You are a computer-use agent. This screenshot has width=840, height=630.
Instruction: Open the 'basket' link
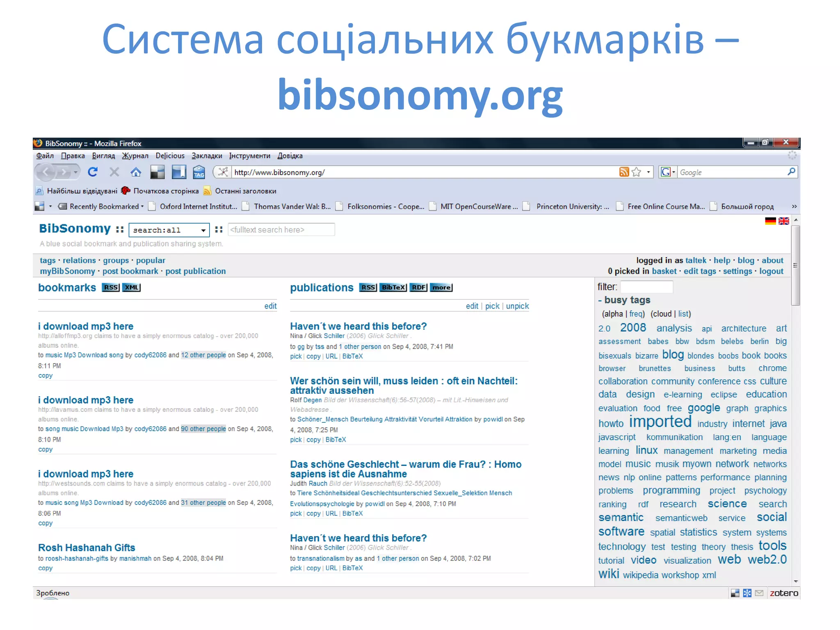tap(664, 271)
